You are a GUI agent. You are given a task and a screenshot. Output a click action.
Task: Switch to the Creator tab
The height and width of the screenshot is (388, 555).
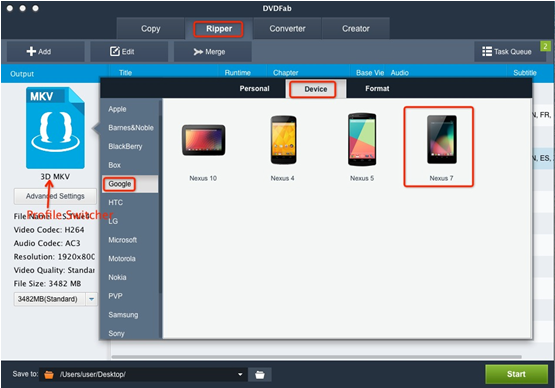click(x=356, y=29)
